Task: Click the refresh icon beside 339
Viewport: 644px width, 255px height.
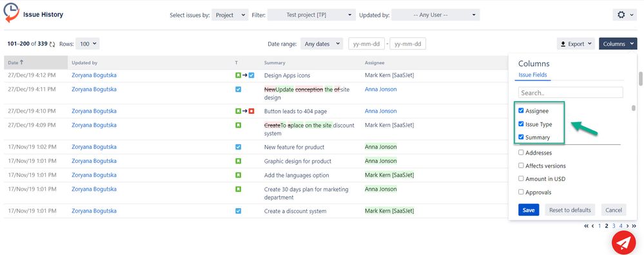Action: click(52, 44)
